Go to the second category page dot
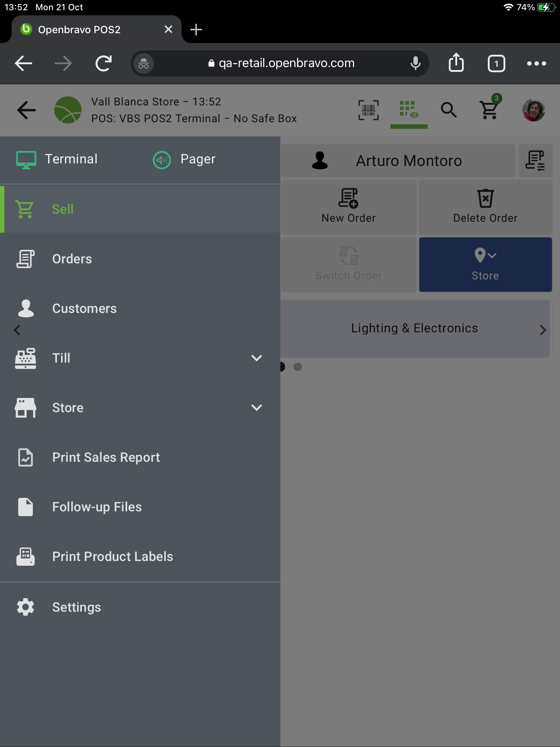 pyautogui.click(x=297, y=367)
